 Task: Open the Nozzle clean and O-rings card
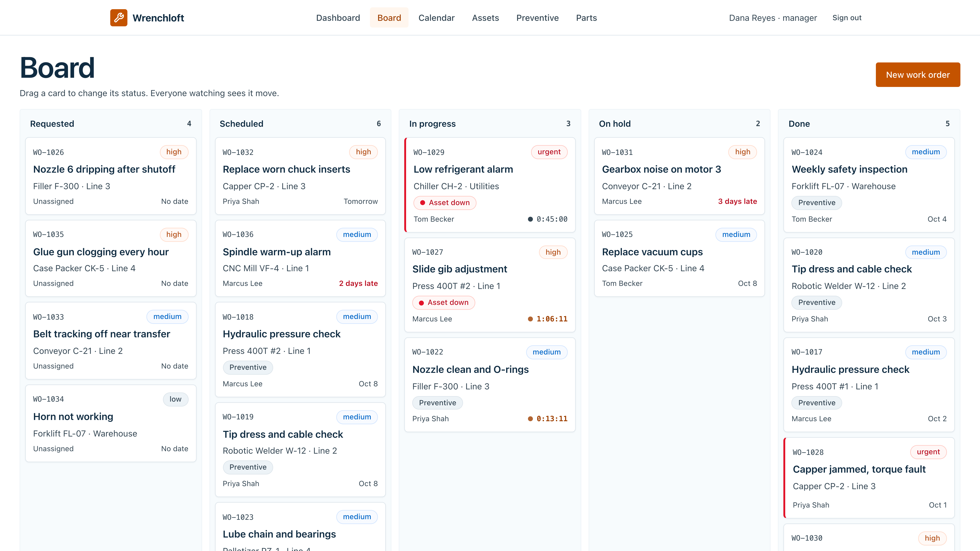[x=490, y=385]
